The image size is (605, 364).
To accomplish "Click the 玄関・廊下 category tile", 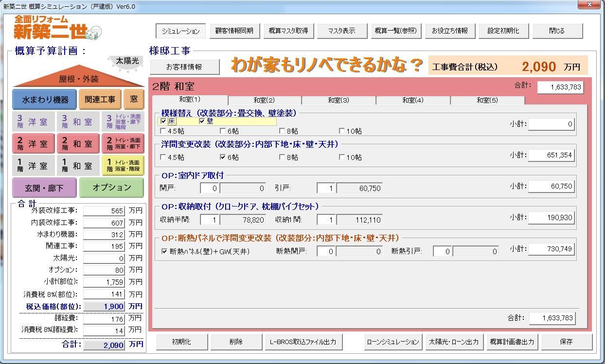I will [44, 188].
